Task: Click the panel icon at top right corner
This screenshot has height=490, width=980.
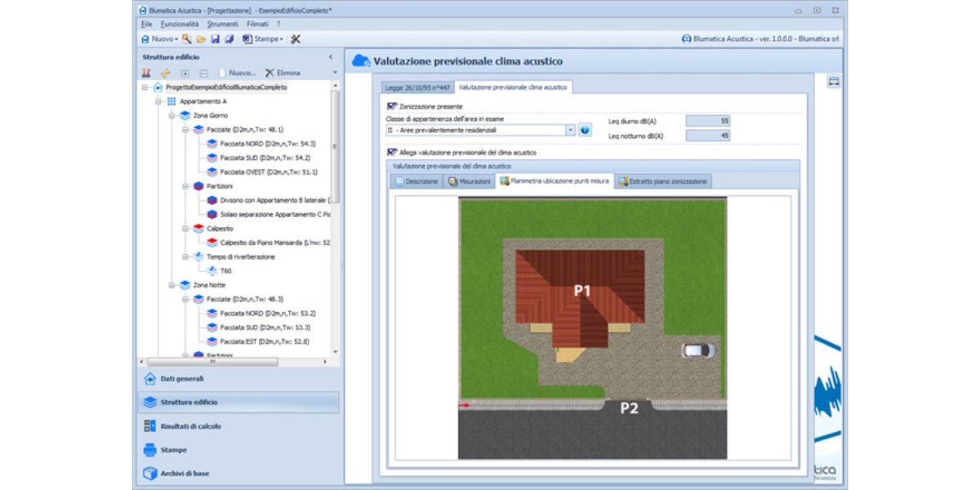Action: [x=834, y=82]
